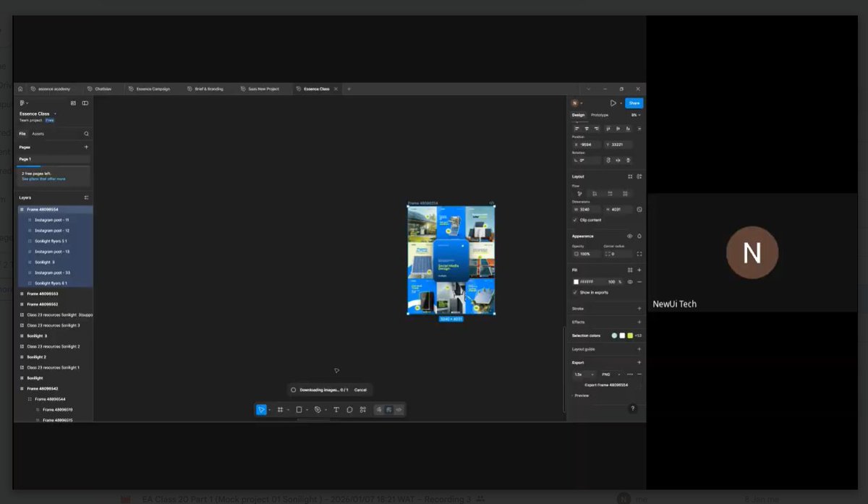Viewport: 868px width, 504px height.
Task: Open See plans that offer more link
Action: tap(43, 179)
